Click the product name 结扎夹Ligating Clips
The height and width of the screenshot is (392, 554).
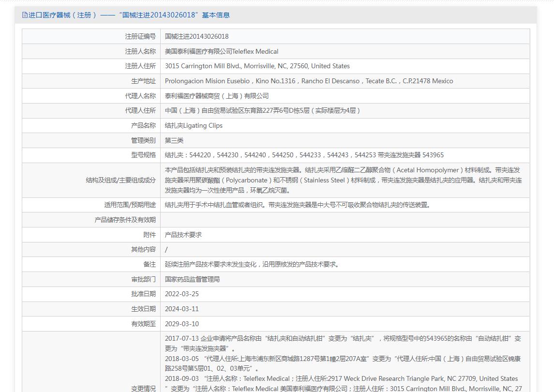(x=194, y=125)
